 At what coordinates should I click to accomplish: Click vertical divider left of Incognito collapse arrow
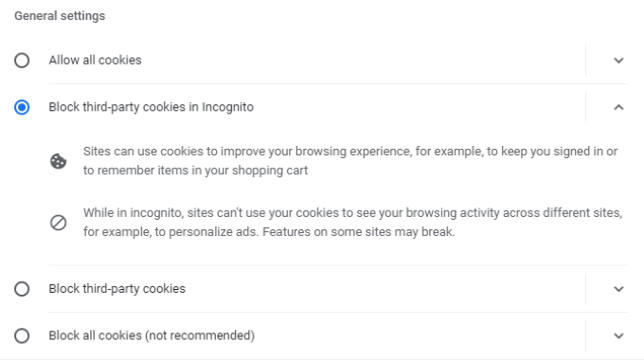coord(585,107)
